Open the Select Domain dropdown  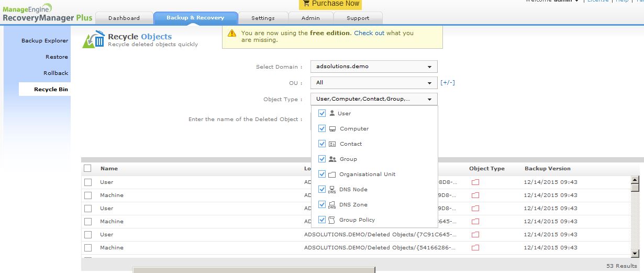click(x=373, y=67)
